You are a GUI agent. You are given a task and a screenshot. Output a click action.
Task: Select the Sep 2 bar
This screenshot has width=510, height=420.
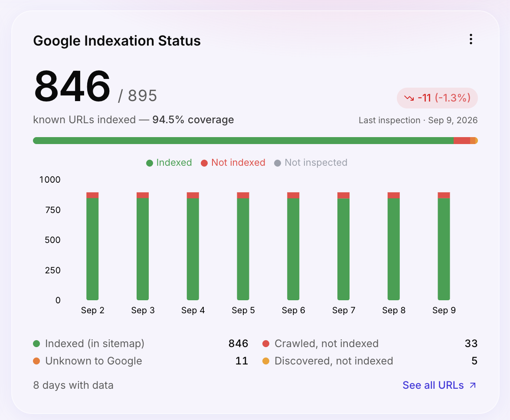tap(92, 246)
